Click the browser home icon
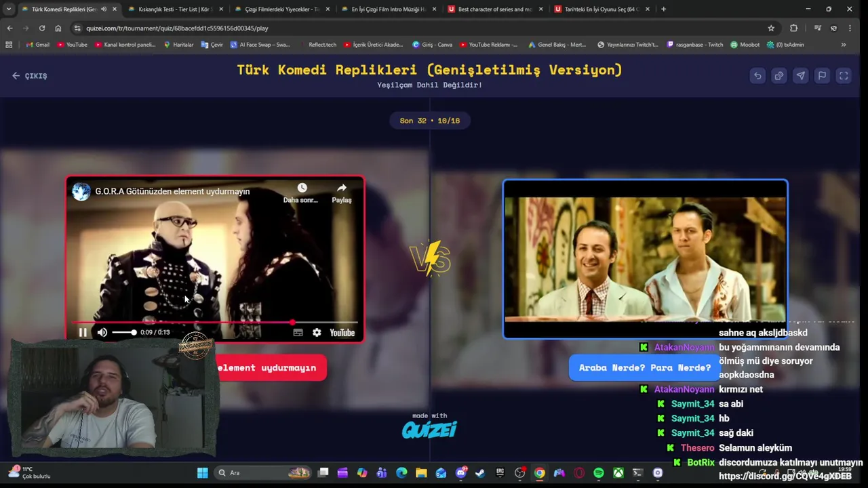868x488 pixels. pyautogui.click(x=58, y=28)
